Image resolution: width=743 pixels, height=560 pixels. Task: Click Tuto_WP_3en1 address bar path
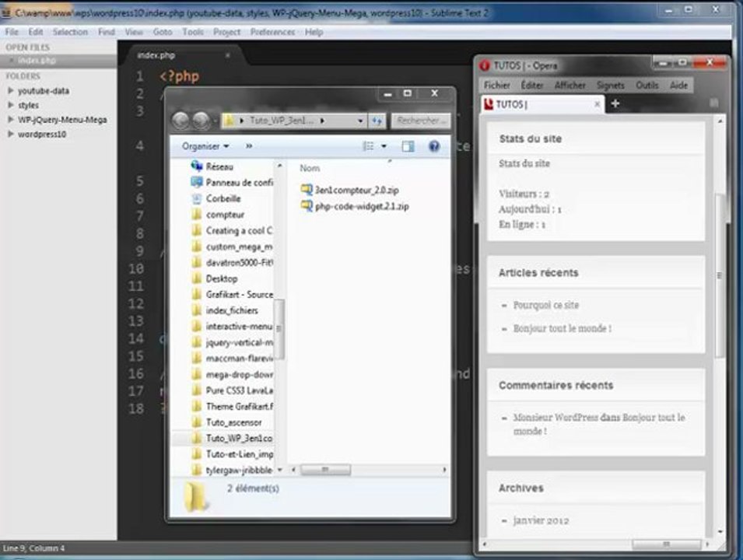[281, 121]
